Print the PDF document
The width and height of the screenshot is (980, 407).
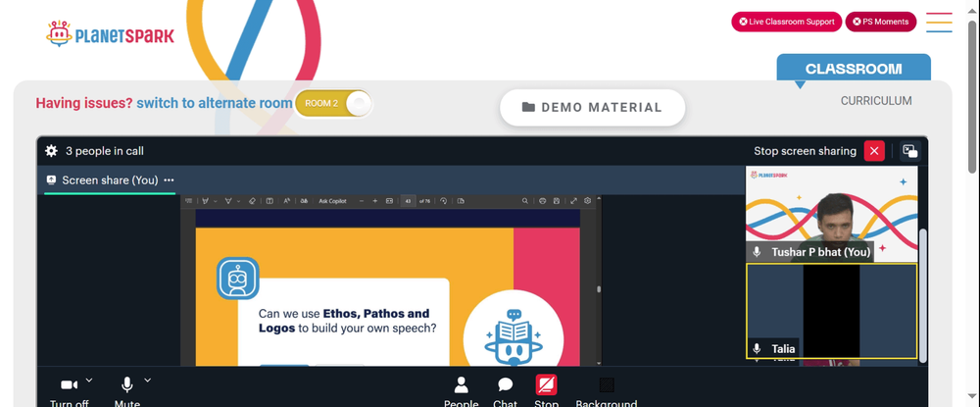[x=543, y=201]
